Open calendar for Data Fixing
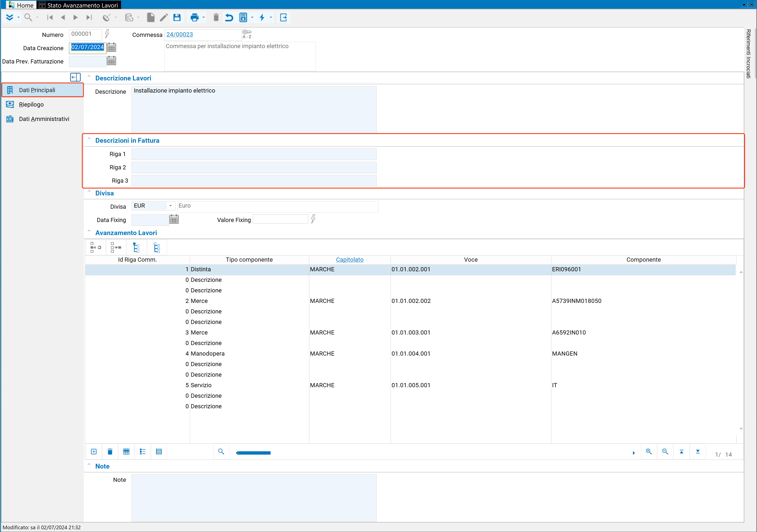 [x=174, y=219]
